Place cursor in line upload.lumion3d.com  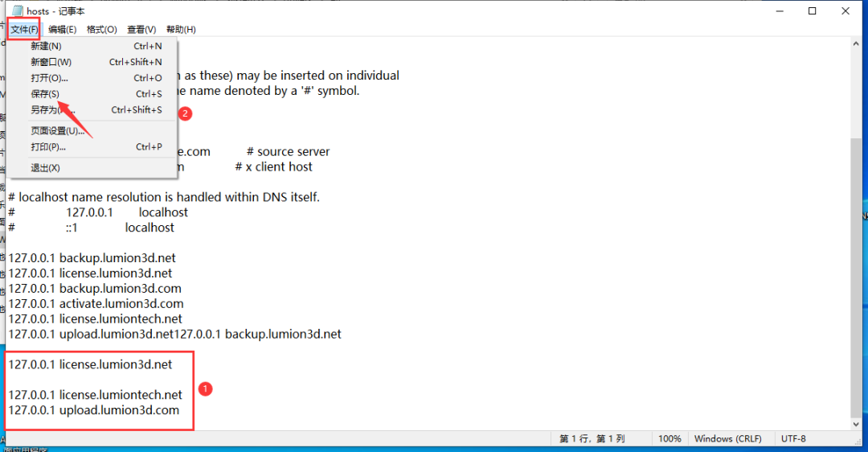pyautogui.click(x=119, y=410)
